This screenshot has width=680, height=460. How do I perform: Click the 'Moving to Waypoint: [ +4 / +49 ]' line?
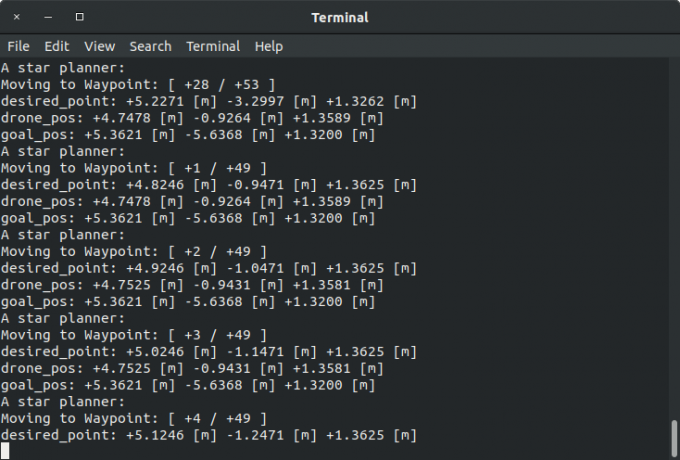point(134,418)
